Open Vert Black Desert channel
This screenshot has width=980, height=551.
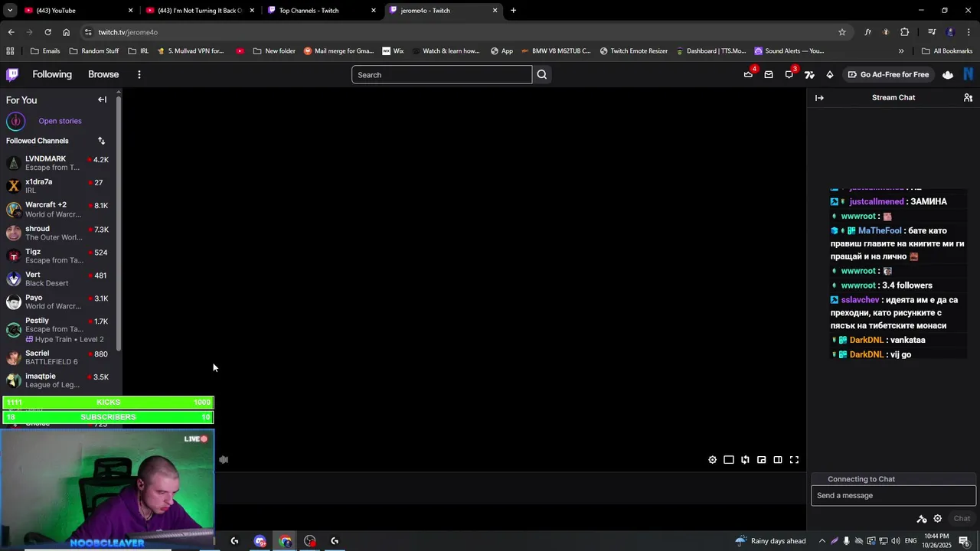(x=58, y=279)
